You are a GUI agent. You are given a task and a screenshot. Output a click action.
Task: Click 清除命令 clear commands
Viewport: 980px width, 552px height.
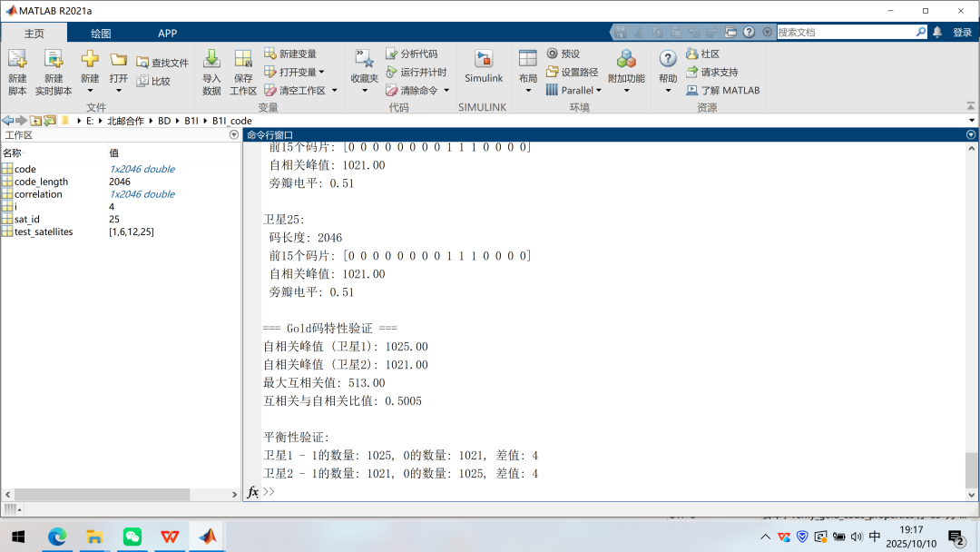click(x=413, y=90)
